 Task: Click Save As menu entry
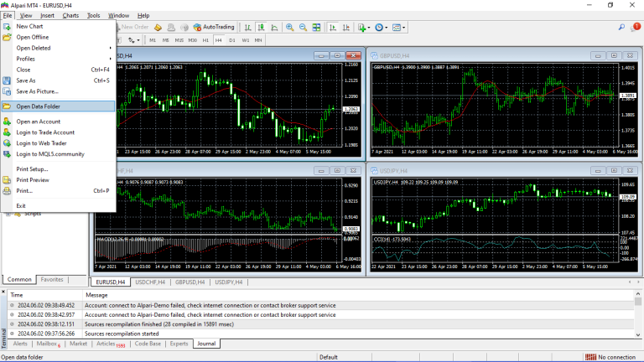pos(59,80)
